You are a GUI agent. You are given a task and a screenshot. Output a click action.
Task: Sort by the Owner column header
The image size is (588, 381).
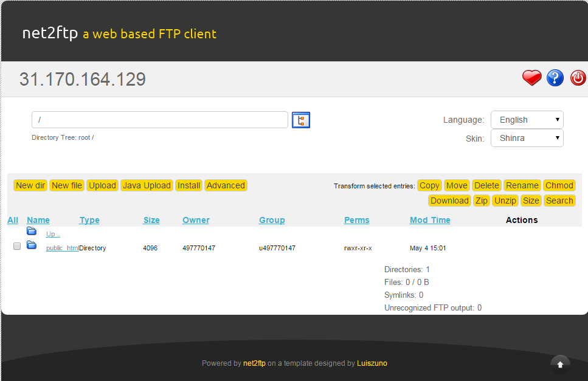tap(196, 221)
